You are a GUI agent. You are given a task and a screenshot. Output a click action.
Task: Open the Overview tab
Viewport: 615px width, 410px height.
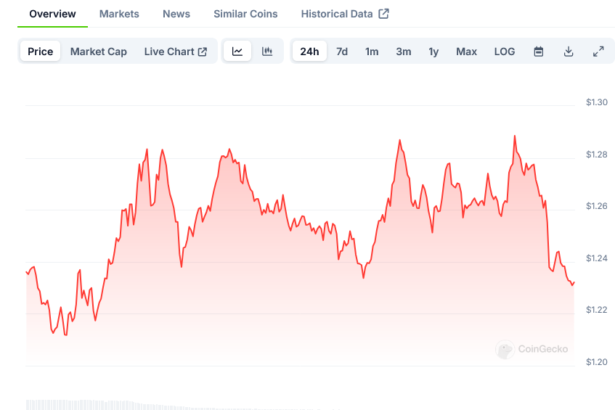(52, 14)
